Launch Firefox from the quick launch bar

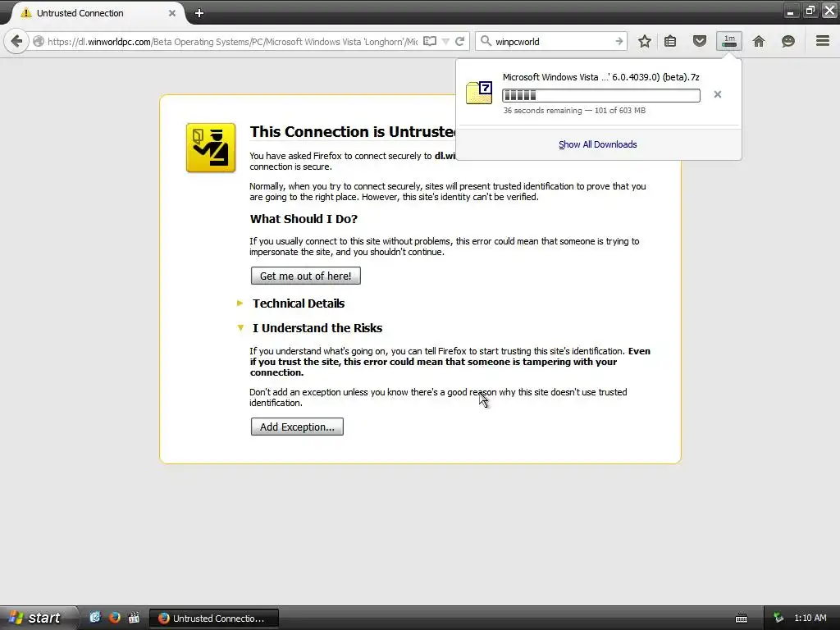click(114, 618)
